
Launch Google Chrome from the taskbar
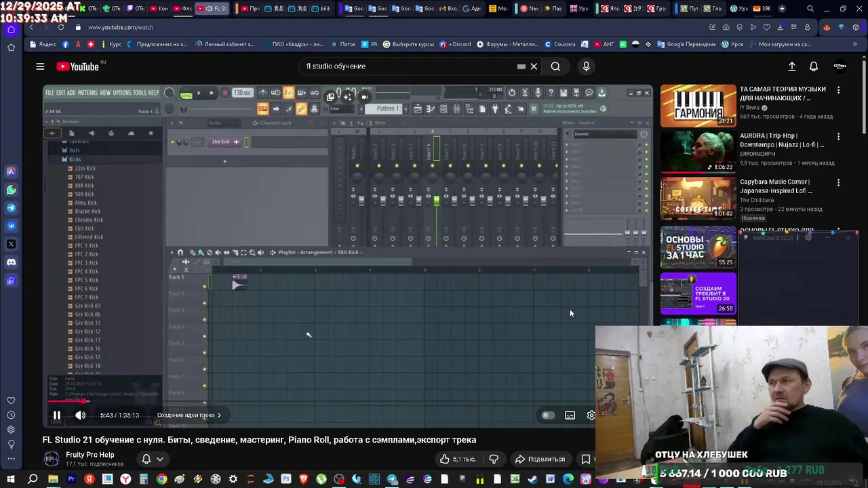161,479
